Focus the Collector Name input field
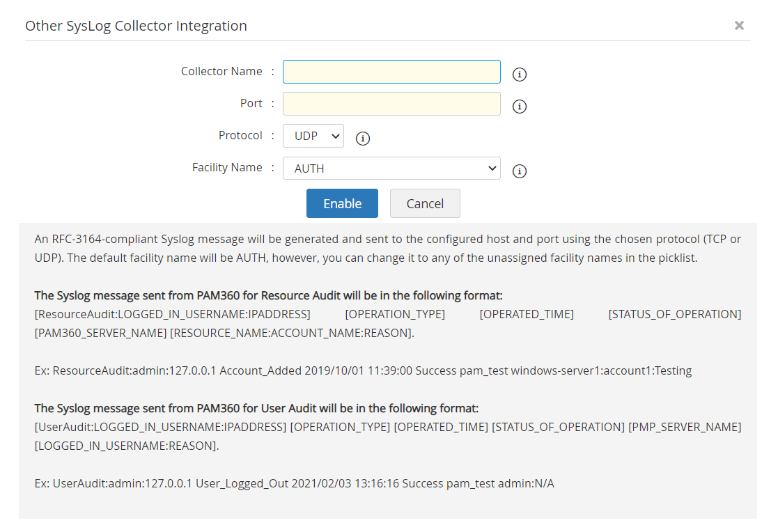Screen dimensions: 778x532 [391, 72]
